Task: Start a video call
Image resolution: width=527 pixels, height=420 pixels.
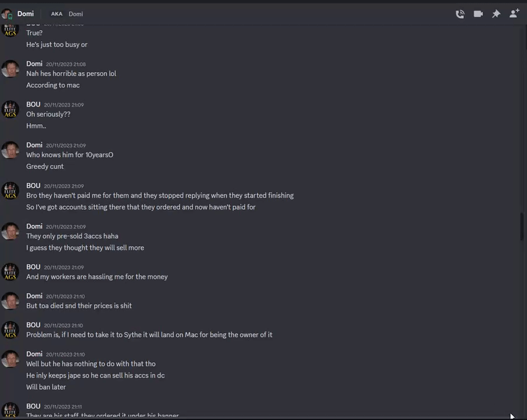Action: tap(478, 14)
